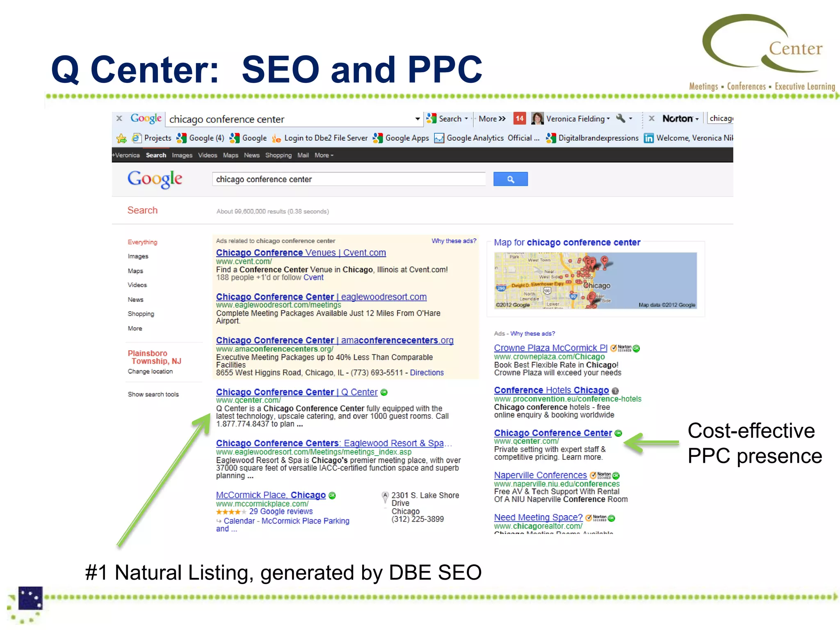Select Videos in the black Google bar
Image resolution: width=840 pixels, height=630 pixels.
point(208,155)
